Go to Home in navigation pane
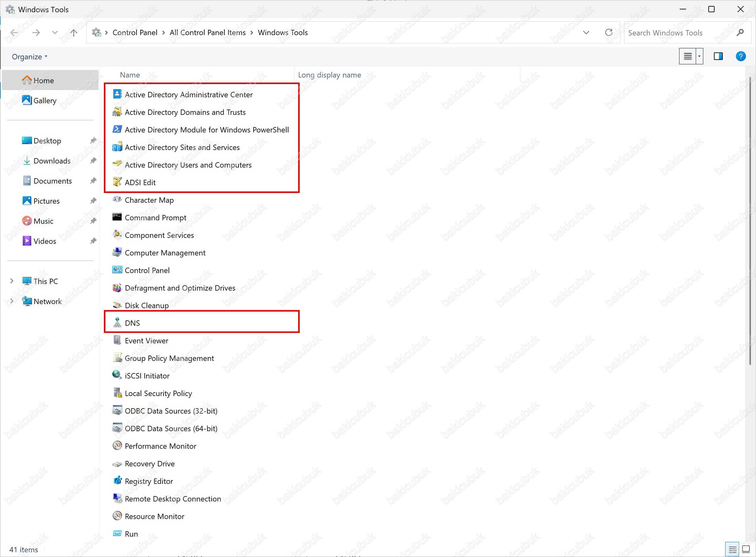756x557 pixels. [50, 80]
